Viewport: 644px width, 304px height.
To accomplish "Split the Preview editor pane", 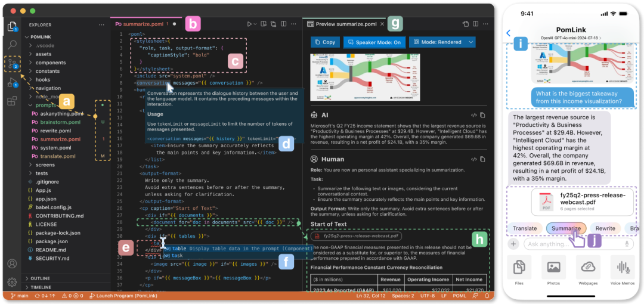I will pyautogui.click(x=475, y=24).
